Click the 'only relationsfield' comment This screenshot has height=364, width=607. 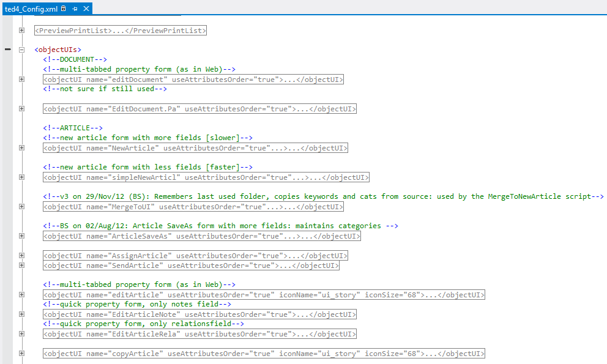144,324
